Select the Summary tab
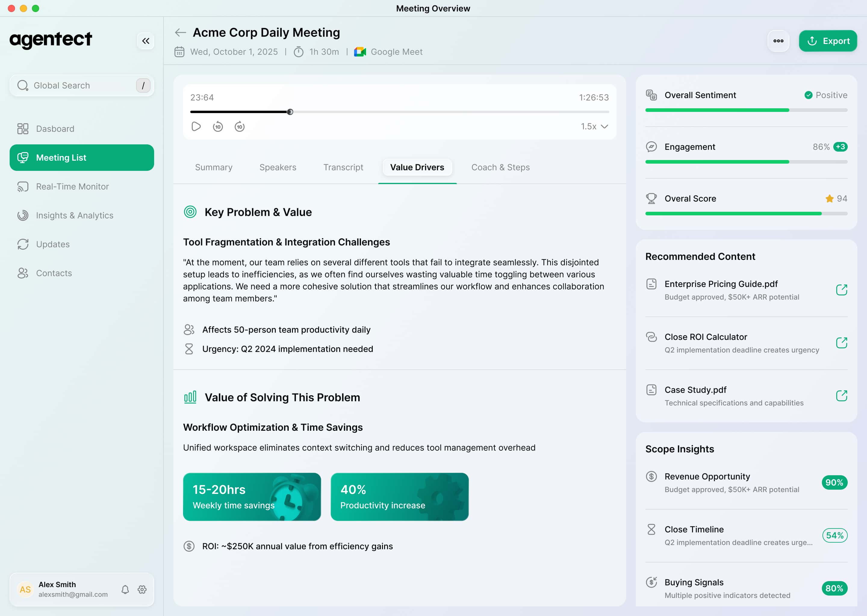This screenshot has width=867, height=616. coord(213,167)
